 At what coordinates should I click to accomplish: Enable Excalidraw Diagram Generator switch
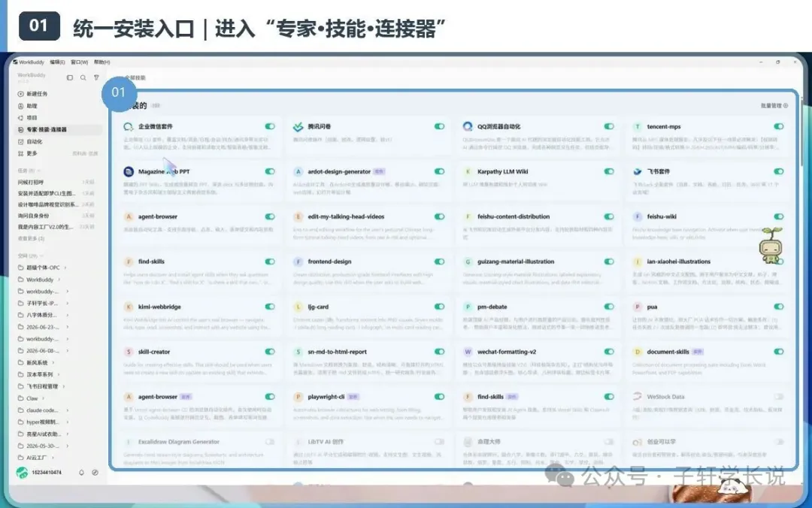click(270, 442)
